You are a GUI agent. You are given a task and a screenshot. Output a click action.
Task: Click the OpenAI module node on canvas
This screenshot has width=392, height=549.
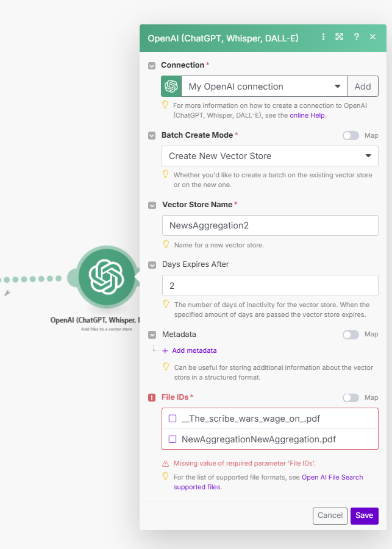pyautogui.click(x=107, y=278)
